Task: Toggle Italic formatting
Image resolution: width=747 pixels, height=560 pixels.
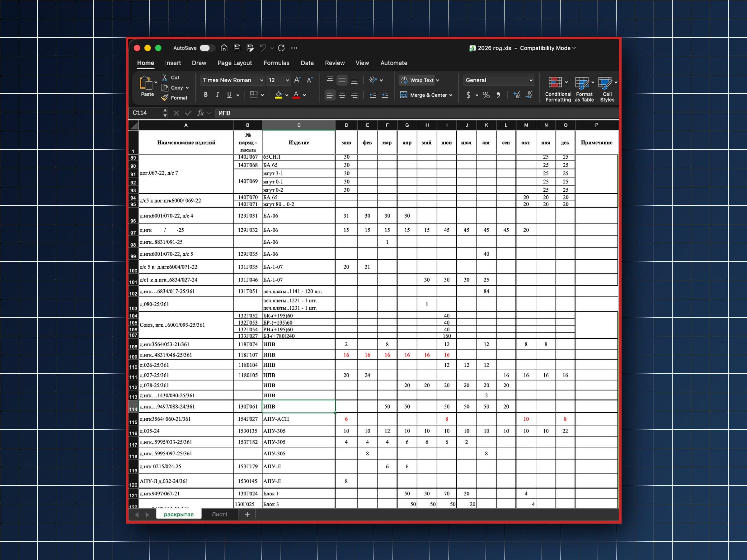Action: pos(218,95)
